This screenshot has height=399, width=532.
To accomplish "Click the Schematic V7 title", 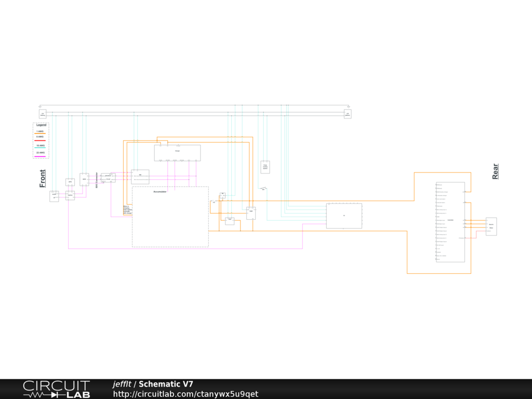I will coord(166,384).
